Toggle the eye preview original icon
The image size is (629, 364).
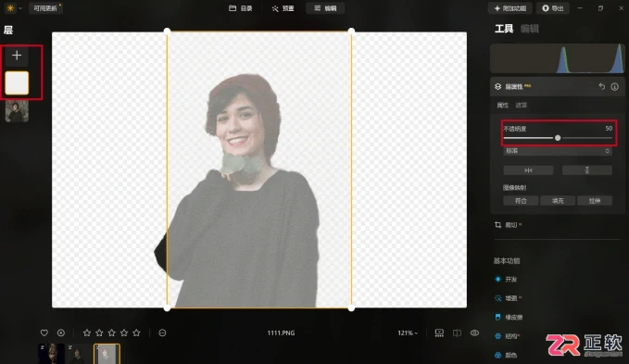(474, 333)
